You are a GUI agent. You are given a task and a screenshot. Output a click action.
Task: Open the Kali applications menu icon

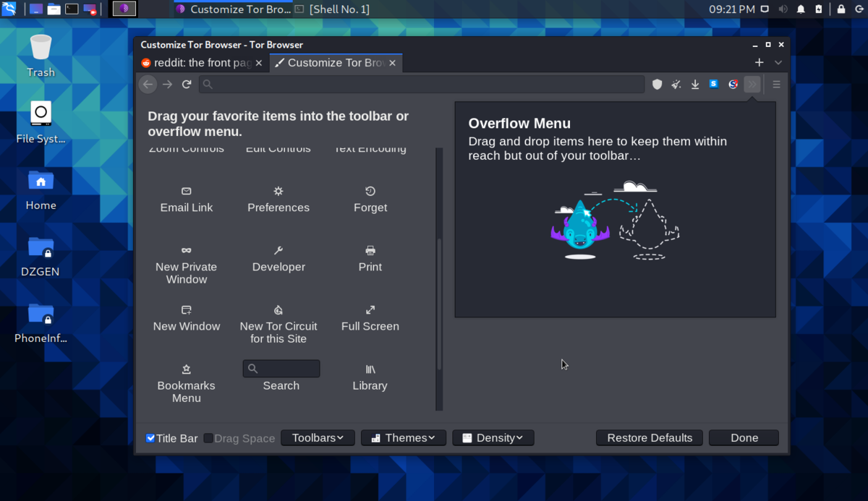click(x=9, y=9)
